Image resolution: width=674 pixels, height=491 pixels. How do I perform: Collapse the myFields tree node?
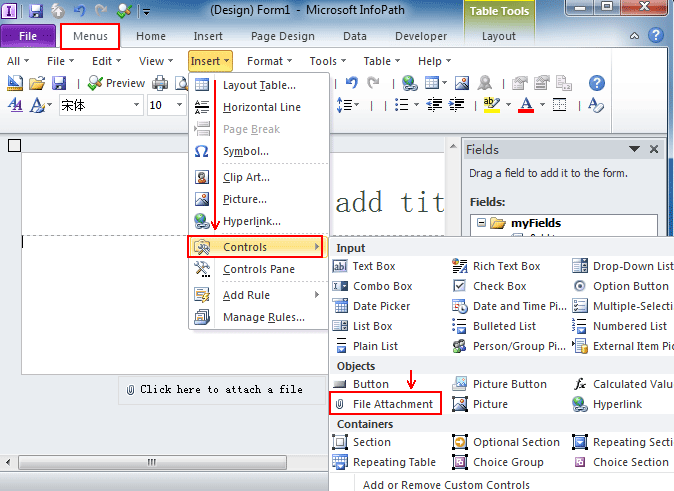coord(481,223)
